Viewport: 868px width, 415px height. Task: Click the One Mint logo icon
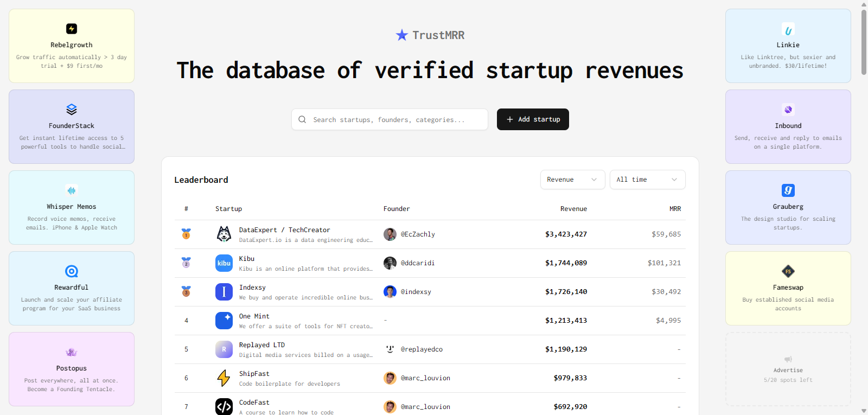[224, 321]
